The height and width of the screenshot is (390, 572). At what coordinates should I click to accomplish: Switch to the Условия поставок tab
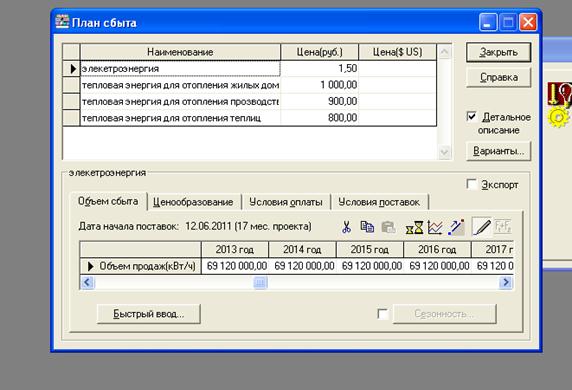point(379,202)
